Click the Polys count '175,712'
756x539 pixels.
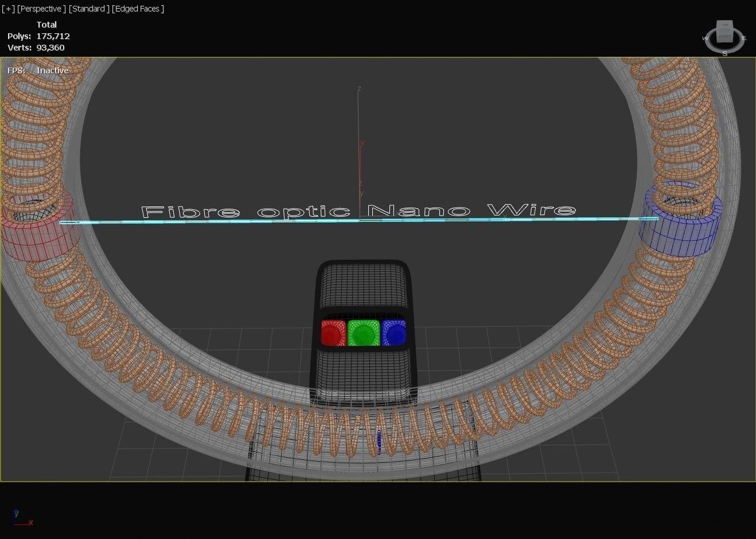pos(53,36)
